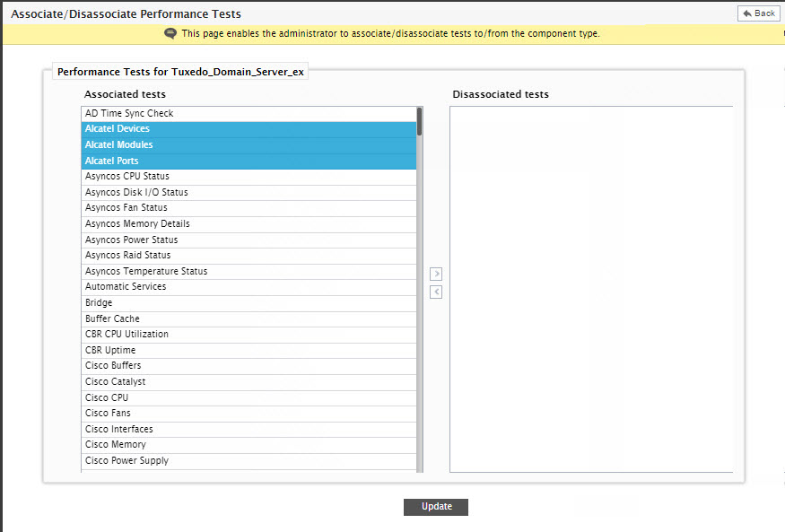Click the Associated tests scrollbar thumb
Screen dimensions: 785x532
point(420,122)
